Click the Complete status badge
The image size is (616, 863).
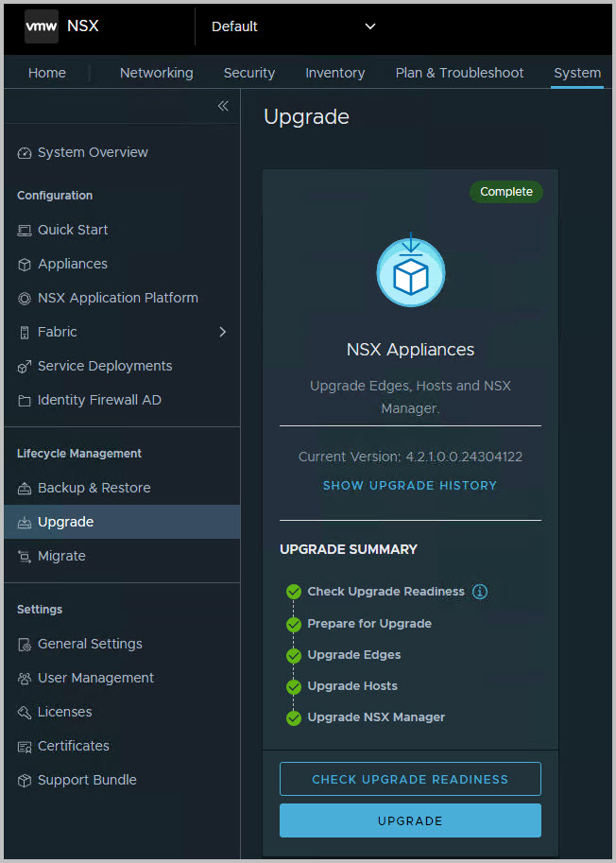(506, 192)
